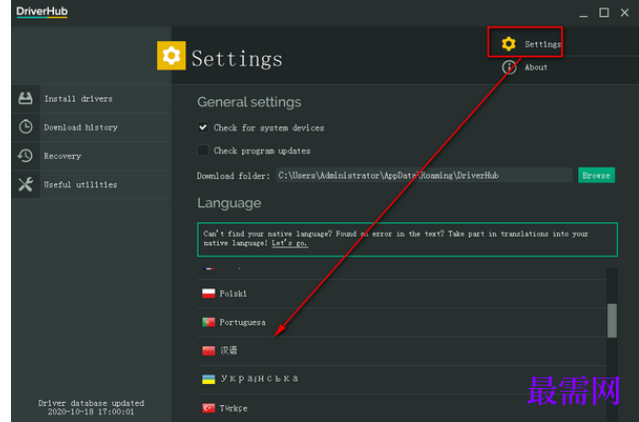Close the DriverHub window
This screenshot has height=422, width=639.
tap(625, 13)
